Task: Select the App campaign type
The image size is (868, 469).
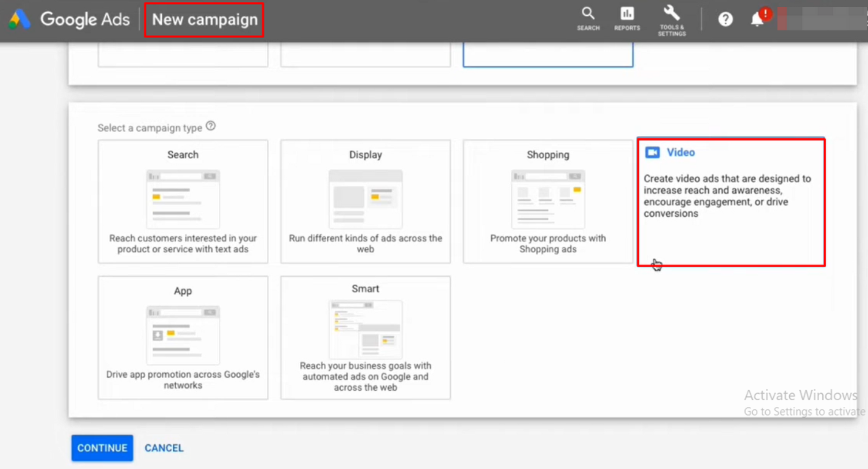Action: [183, 337]
